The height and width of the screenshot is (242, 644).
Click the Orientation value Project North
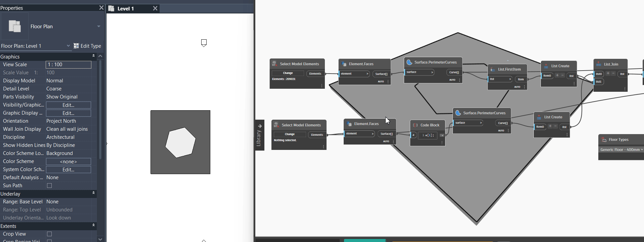61,121
